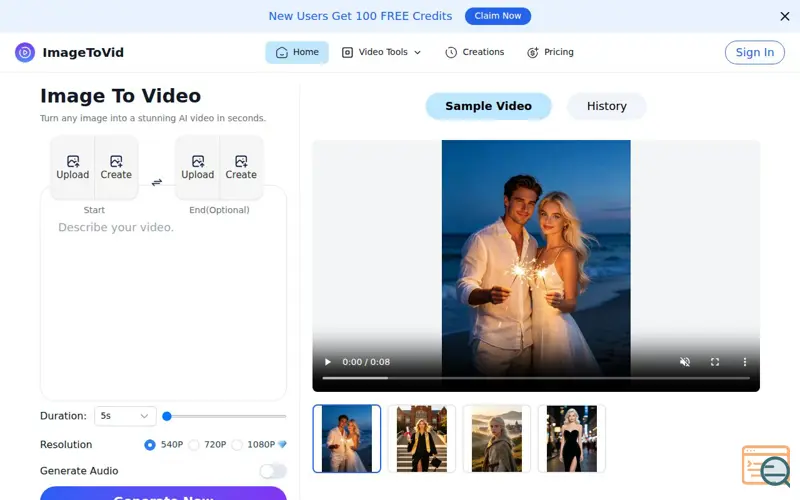Screen dimensions: 800x500
Task: Click the Duration slider handle
Action: pos(167,416)
